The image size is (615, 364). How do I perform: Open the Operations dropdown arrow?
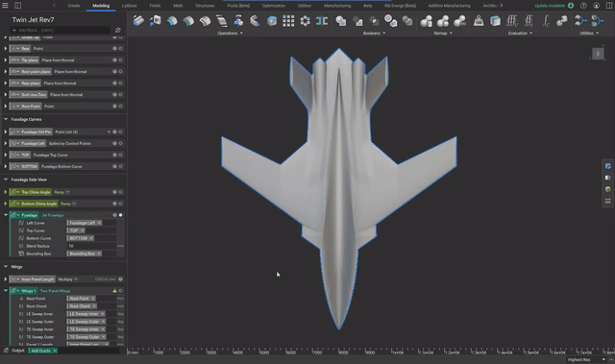point(241,34)
